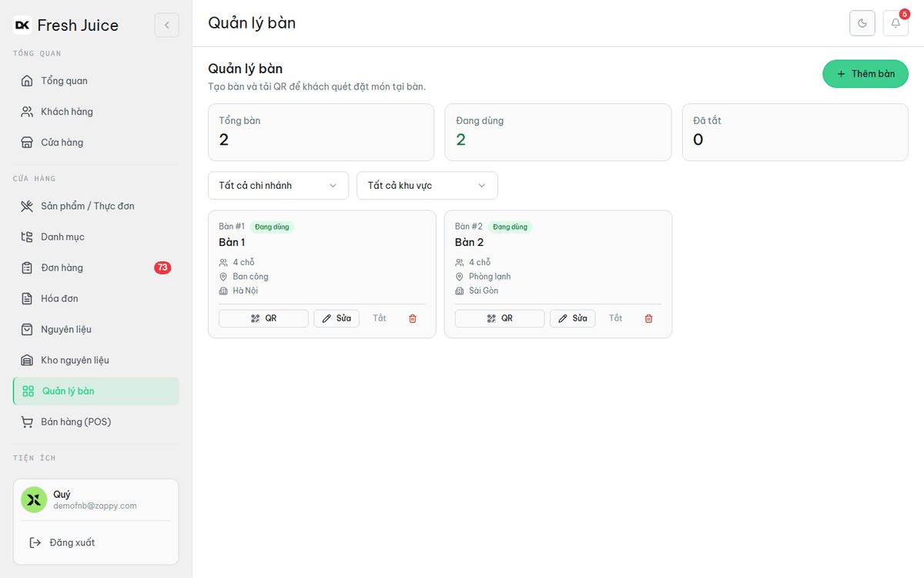Delete Bàn 1 using the trash icon

(413, 318)
